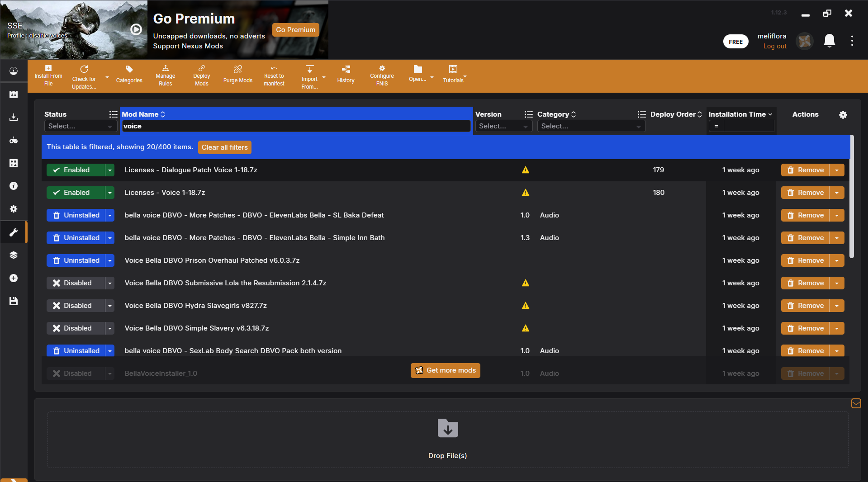Enable Voice Bella DBVO Simple Slavery mod

tap(76, 328)
